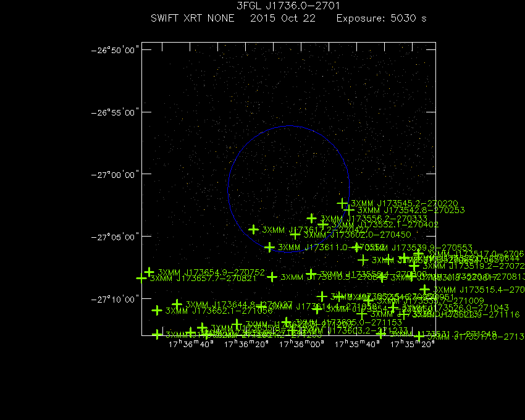Click the Exposure: 5030 s text
Screen dimensions: 525x420
(381, 18)
